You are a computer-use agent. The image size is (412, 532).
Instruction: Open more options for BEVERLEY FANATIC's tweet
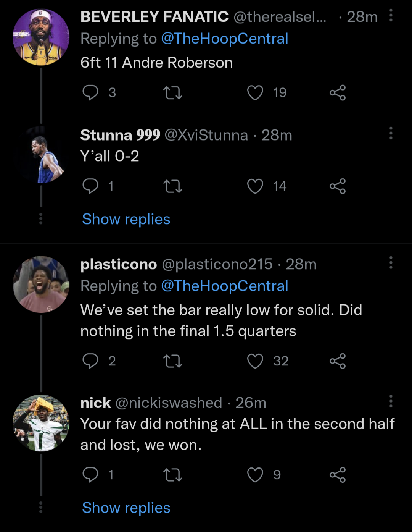[x=391, y=16]
